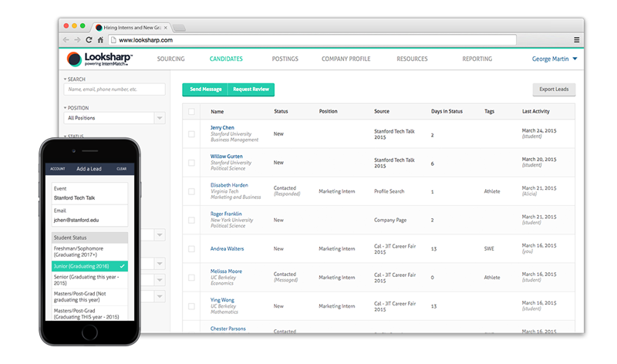Click the Athlete tag on Elisabeth Harden row
The width and height of the screenshot is (617, 364).
point(492,191)
